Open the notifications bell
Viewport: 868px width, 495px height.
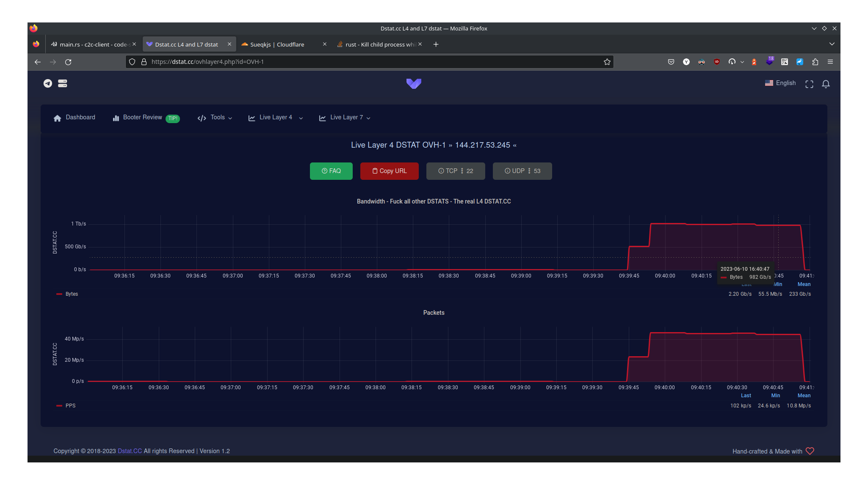pos(826,84)
